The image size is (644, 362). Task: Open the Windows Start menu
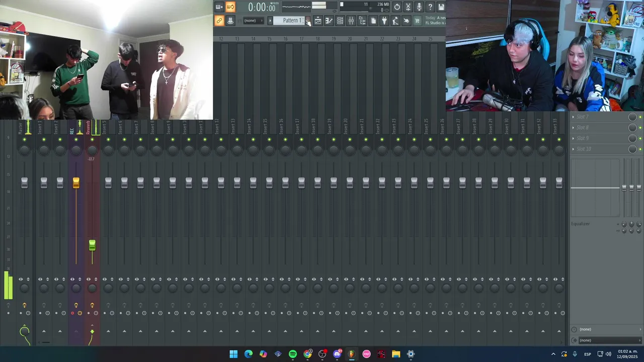233,354
